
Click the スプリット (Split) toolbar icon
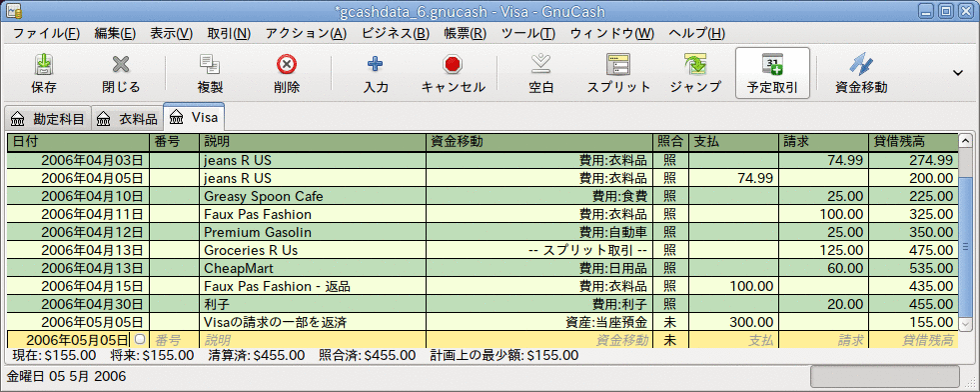(618, 64)
